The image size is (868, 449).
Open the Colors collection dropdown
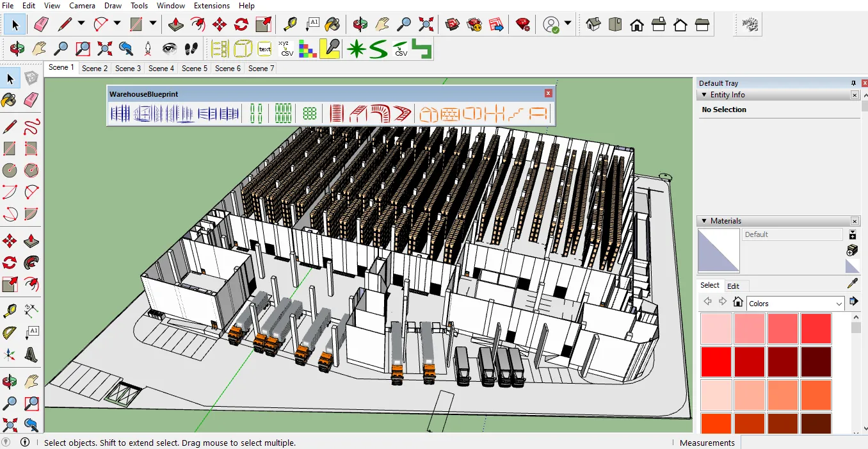(x=839, y=303)
